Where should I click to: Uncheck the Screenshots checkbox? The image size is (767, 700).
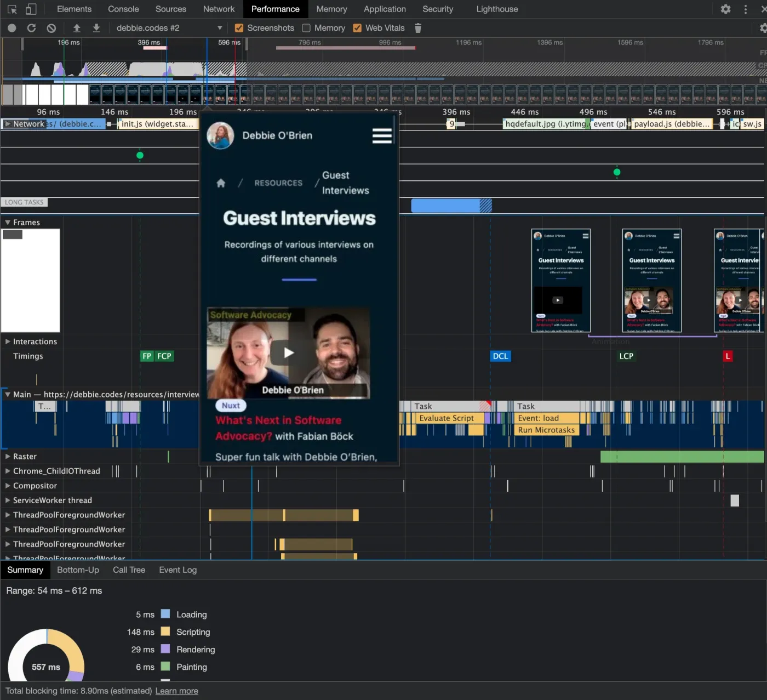pyautogui.click(x=239, y=28)
